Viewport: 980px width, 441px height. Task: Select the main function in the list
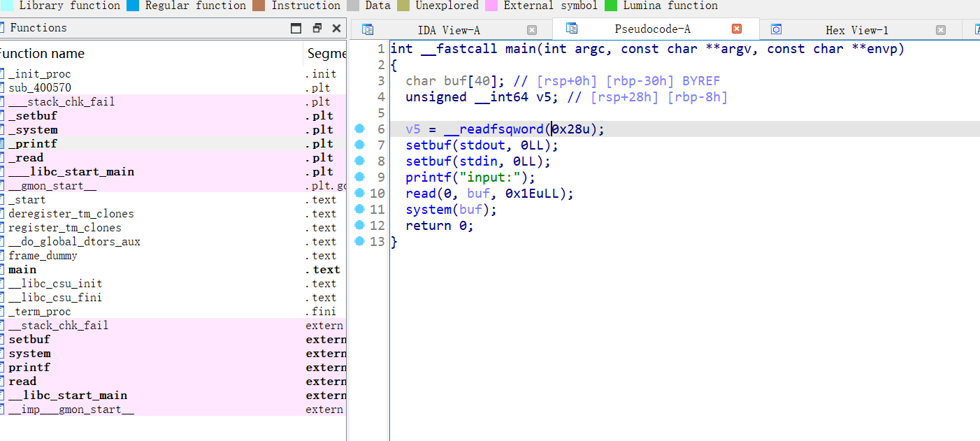(173, 270)
